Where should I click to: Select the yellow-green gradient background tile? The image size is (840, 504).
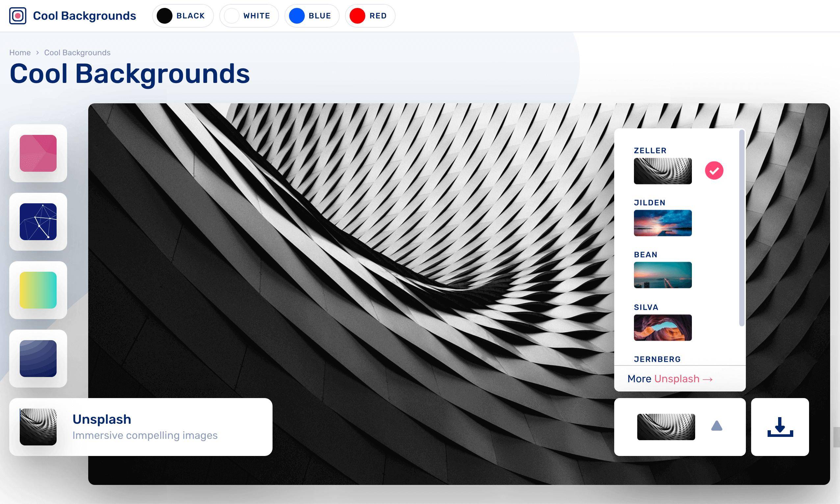point(38,290)
